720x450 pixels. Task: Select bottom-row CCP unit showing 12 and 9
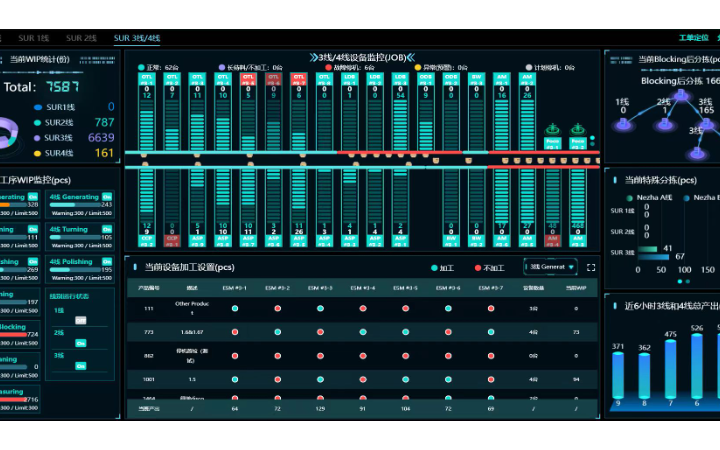tap(146, 208)
